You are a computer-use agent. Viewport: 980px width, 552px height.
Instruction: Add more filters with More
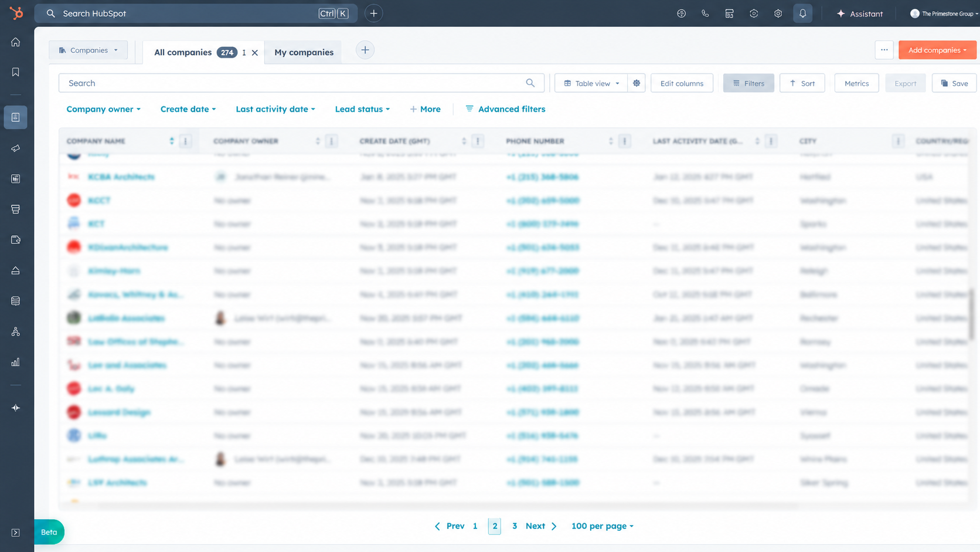tap(425, 109)
